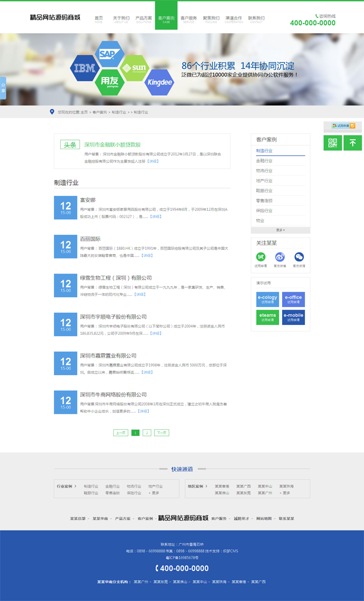Screen dimensions: 364x601
Task: Open 关于我们 in the top navigation
Action: 121,19
